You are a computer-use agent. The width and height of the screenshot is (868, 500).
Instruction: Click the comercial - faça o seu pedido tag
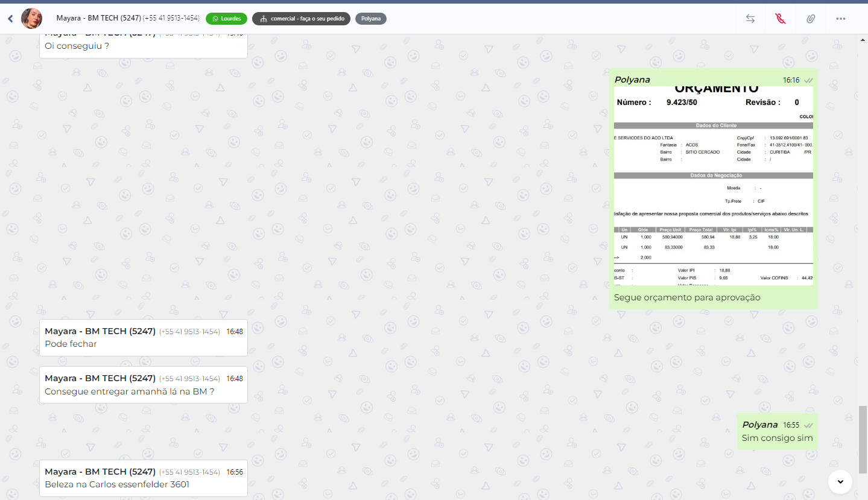301,19
